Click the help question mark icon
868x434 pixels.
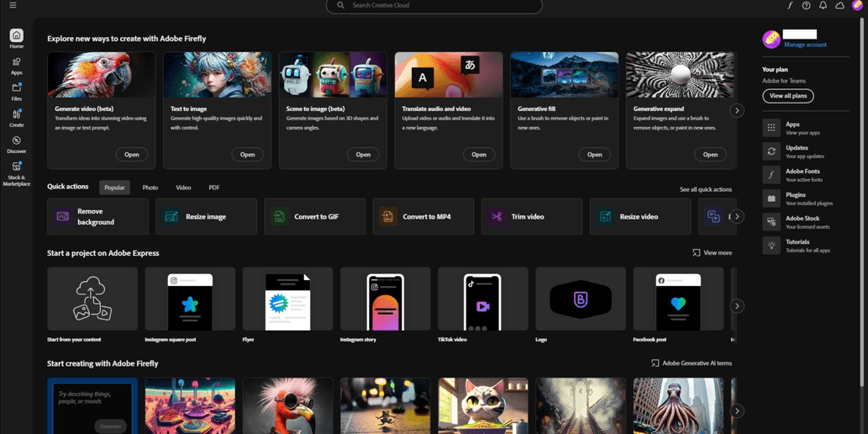point(806,6)
